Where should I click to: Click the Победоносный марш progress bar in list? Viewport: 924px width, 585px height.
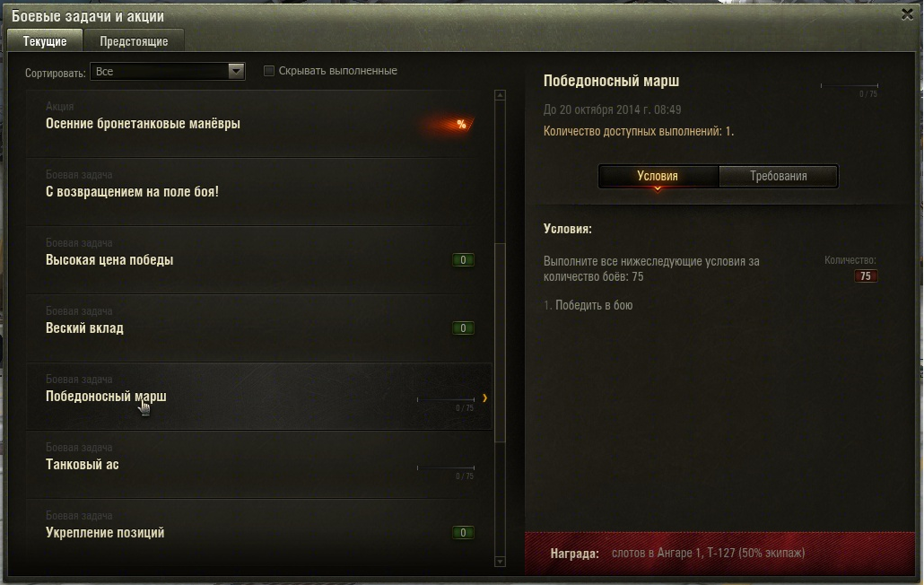(446, 399)
